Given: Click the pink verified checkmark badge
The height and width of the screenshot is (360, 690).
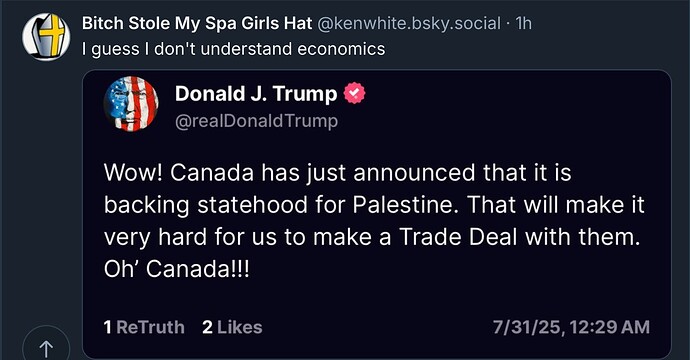Looking at the screenshot, I should pyautogui.click(x=354, y=93).
